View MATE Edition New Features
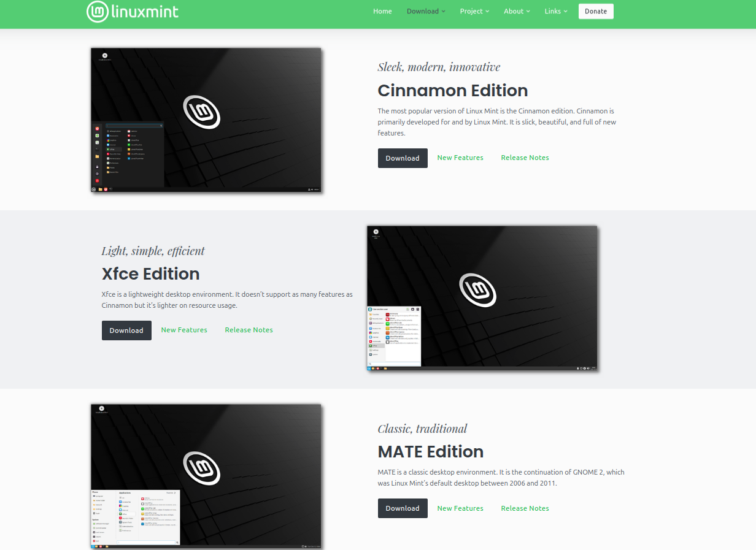 [460, 508]
